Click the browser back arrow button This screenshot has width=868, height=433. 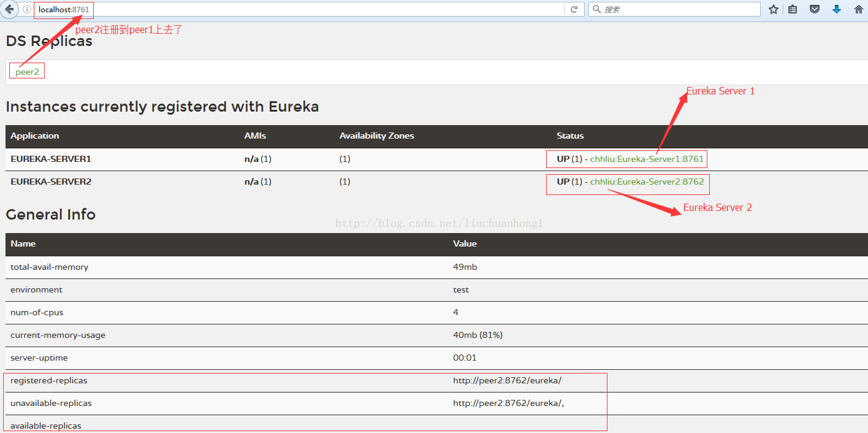[x=9, y=9]
